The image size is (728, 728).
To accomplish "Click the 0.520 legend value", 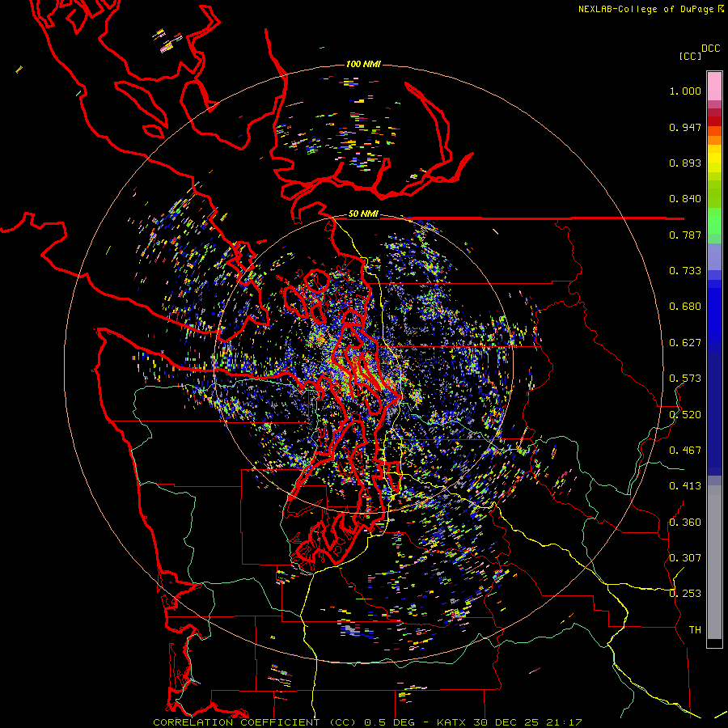I will pos(685,415).
